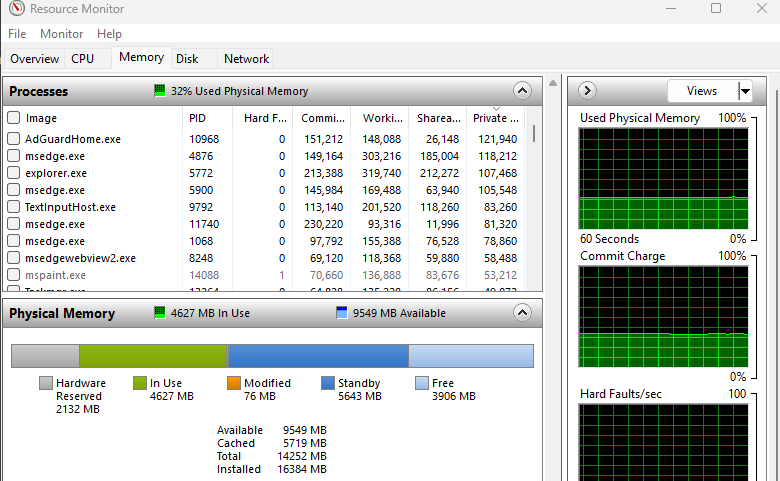Click the Used Physical Memory graph
Screen dimensions: 780x481
(664, 179)
